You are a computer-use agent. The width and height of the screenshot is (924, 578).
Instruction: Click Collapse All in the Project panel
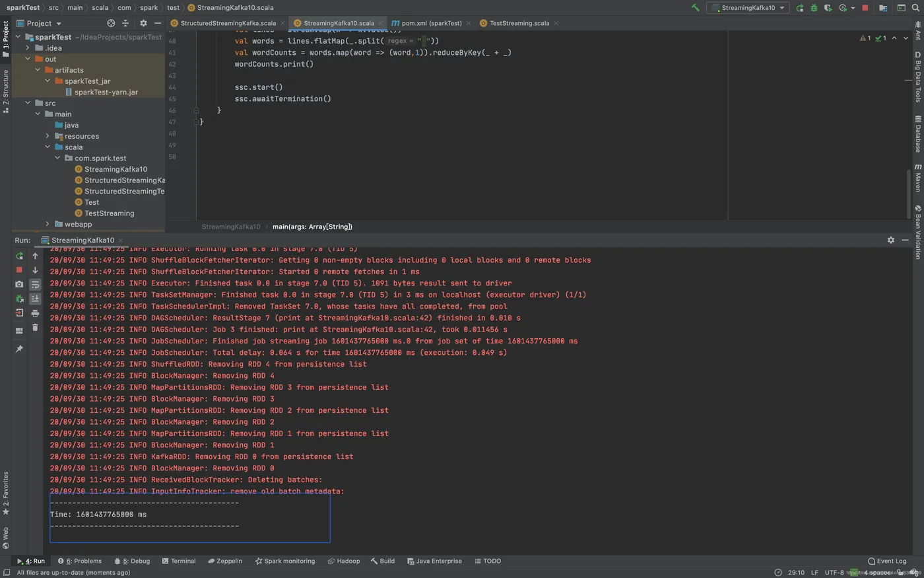(x=125, y=23)
